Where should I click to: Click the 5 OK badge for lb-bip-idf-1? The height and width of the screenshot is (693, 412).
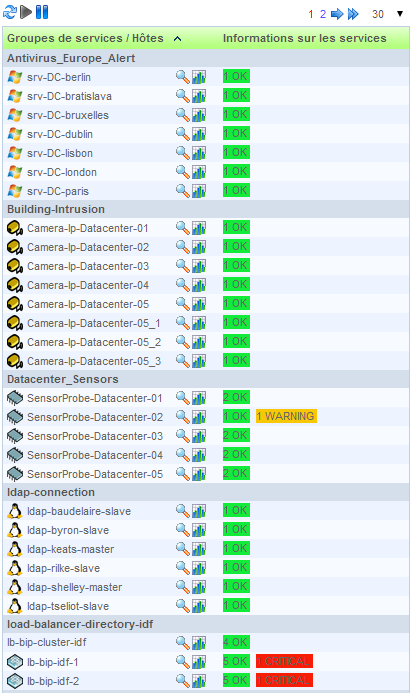(x=236, y=661)
